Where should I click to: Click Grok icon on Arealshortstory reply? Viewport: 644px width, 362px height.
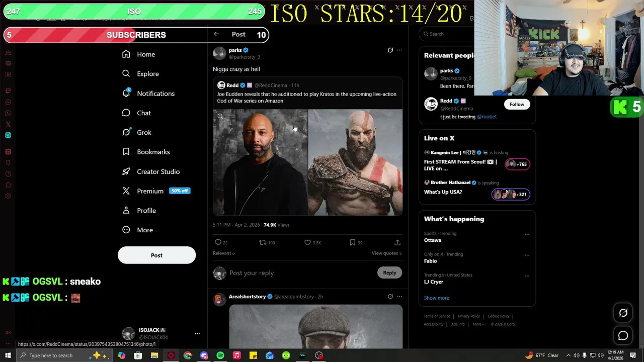pos(390,297)
